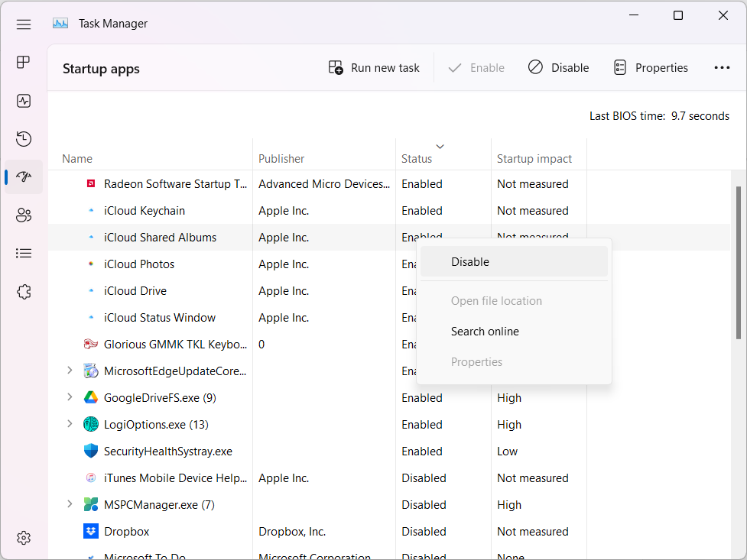This screenshot has height=560, width=747.
Task: Click Disabled status of MSPCManager.exe
Action: (424, 505)
